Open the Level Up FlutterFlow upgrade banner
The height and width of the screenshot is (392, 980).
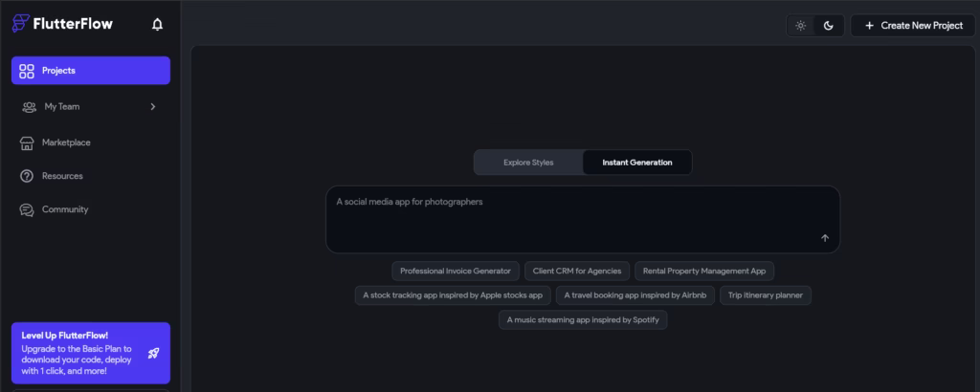[x=91, y=354]
